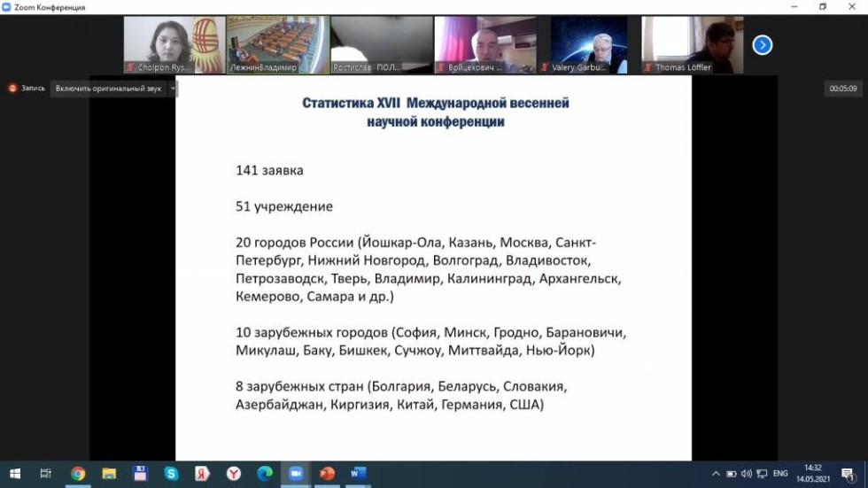Click the red Запись recording indicator

point(27,89)
